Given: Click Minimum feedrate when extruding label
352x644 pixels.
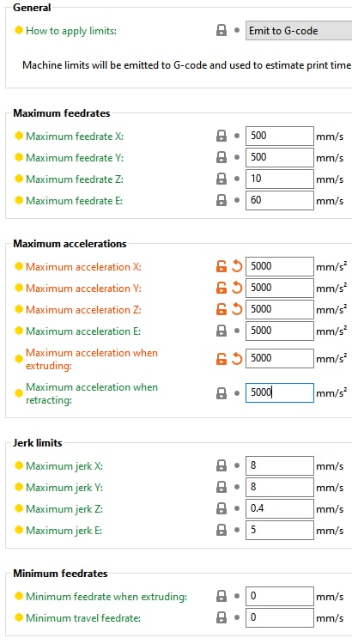Looking at the screenshot, I should coord(106,597).
